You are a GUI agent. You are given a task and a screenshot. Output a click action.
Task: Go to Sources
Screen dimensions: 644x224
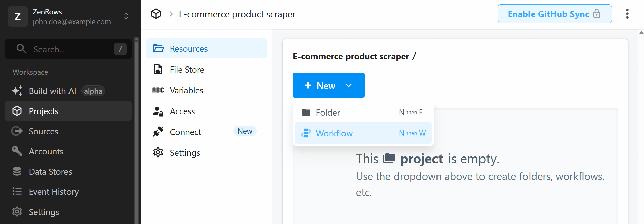pos(68,131)
